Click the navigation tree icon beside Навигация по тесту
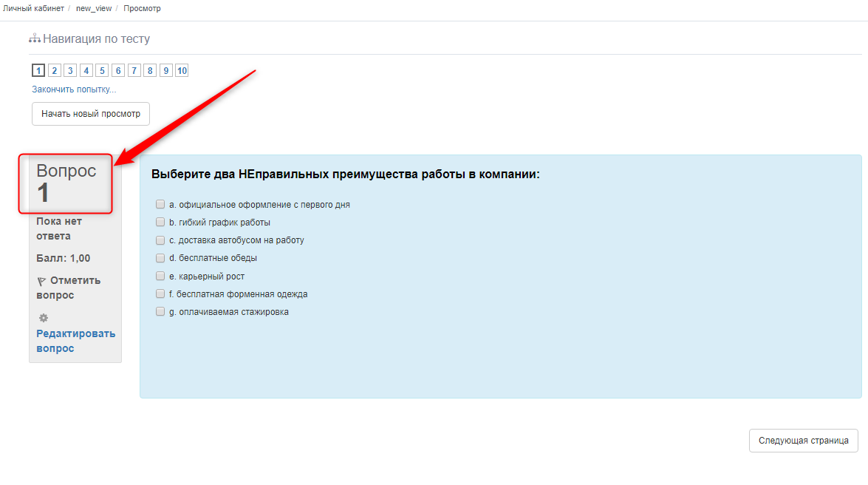This screenshot has width=868, height=485. pyautogui.click(x=34, y=38)
